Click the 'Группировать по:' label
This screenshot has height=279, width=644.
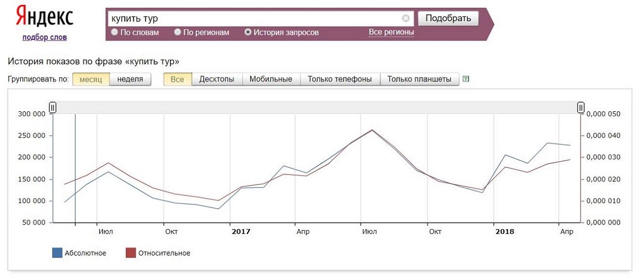pos(39,79)
